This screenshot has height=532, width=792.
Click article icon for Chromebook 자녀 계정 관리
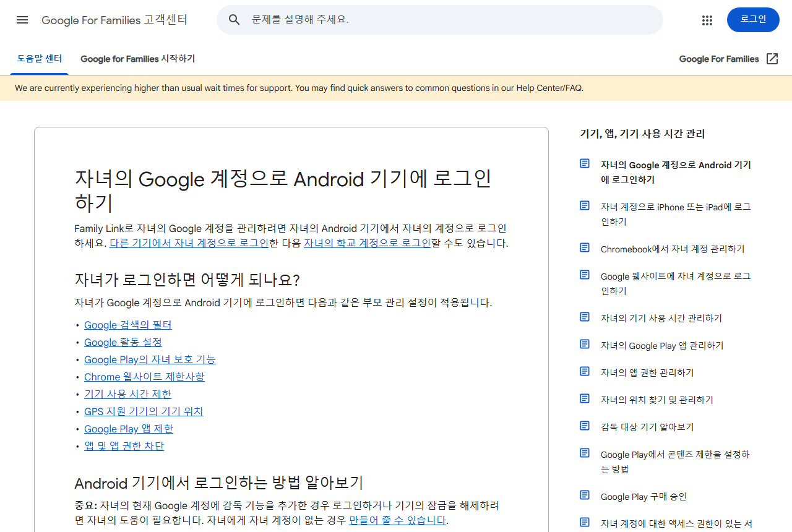pos(585,248)
